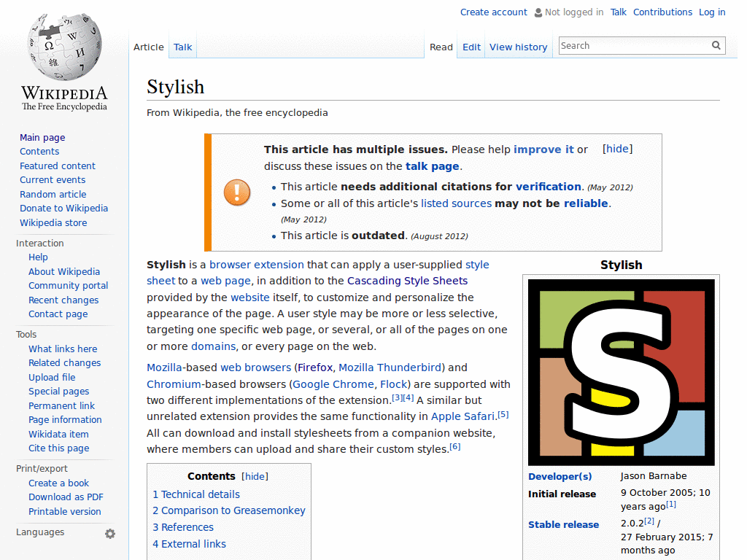747x560 pixels.
Task: Click Create a book
Action: [x=58, y=483]
